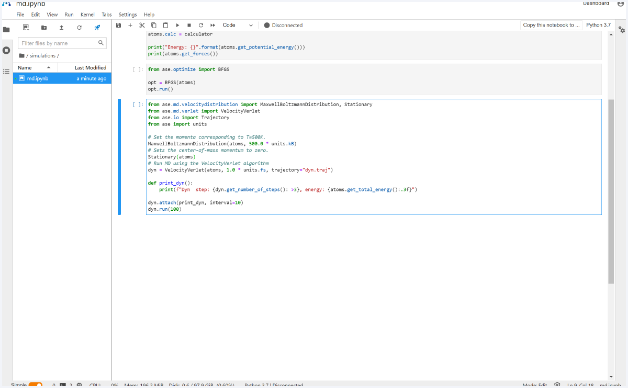Open the file browser sidebar tab
This screenshot has height=388, width=628.
tap(6, 30)
